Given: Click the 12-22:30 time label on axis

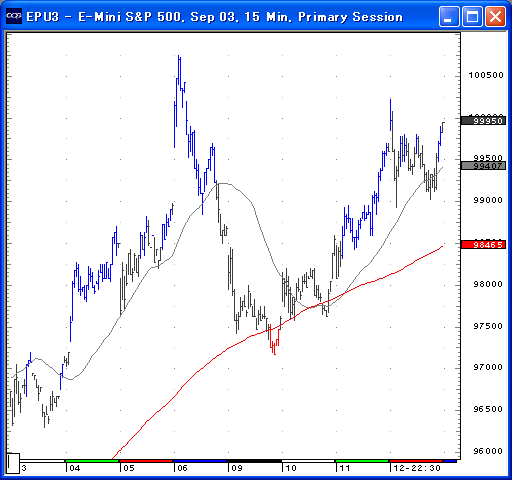Looking at the screenshot, I should tap(417, 468).
